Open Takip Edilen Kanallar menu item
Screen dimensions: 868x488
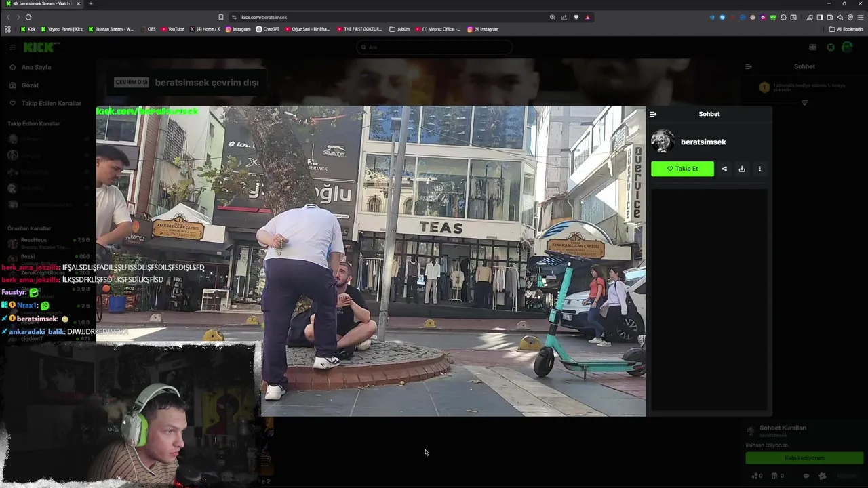click(x=51, y=103)
